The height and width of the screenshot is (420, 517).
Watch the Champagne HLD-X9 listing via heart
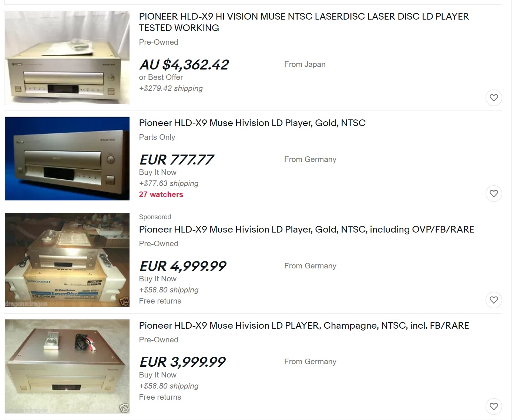point(494,406)
